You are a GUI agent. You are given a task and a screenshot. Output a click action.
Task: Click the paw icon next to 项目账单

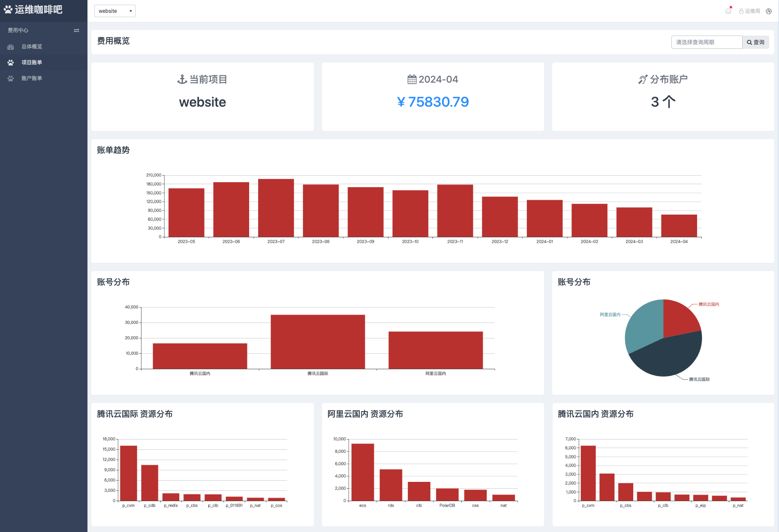tap(11, 63)
